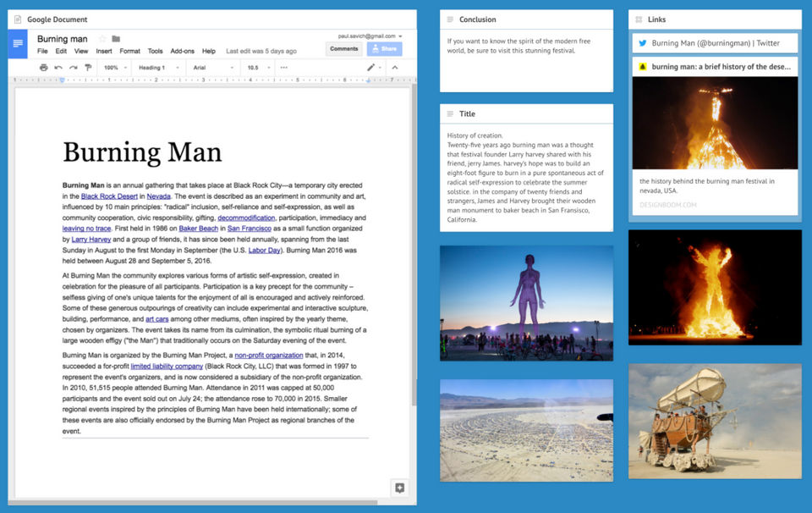The width and height of the screenshot is (812, 513).
Task: Click the blue Share button
Action: pyautogui.click(x=384, y=49)
